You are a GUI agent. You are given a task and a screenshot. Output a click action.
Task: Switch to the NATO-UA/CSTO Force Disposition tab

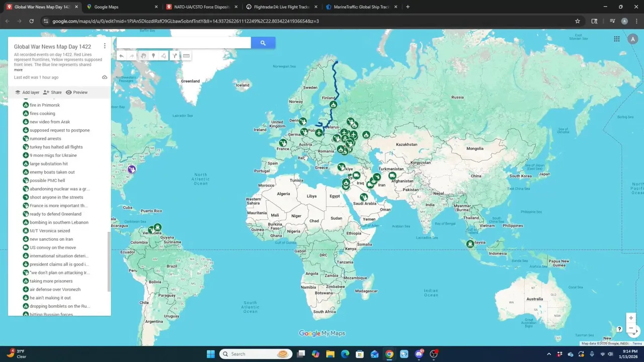[x=201, y=7]
